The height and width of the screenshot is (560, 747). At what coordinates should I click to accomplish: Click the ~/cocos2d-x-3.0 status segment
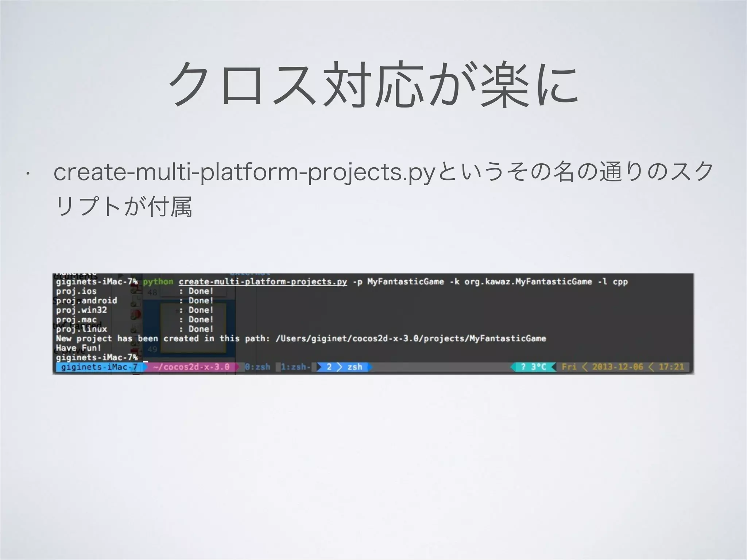(x=191, y=367)
